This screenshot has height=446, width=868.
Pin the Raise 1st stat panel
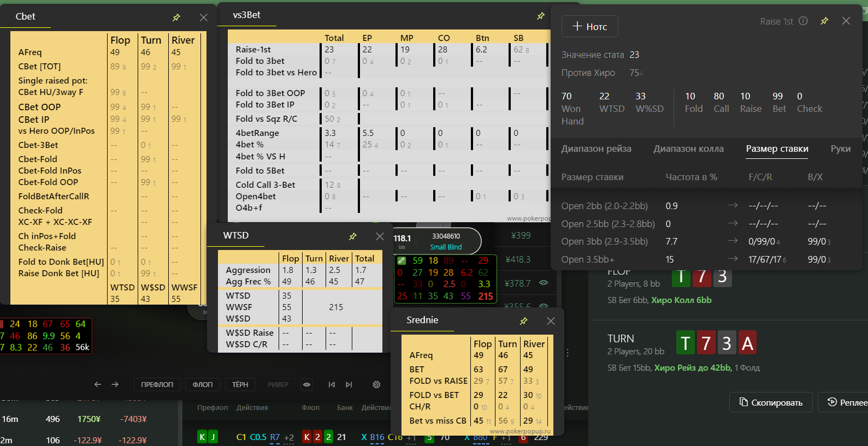click(x=824, y=21)
